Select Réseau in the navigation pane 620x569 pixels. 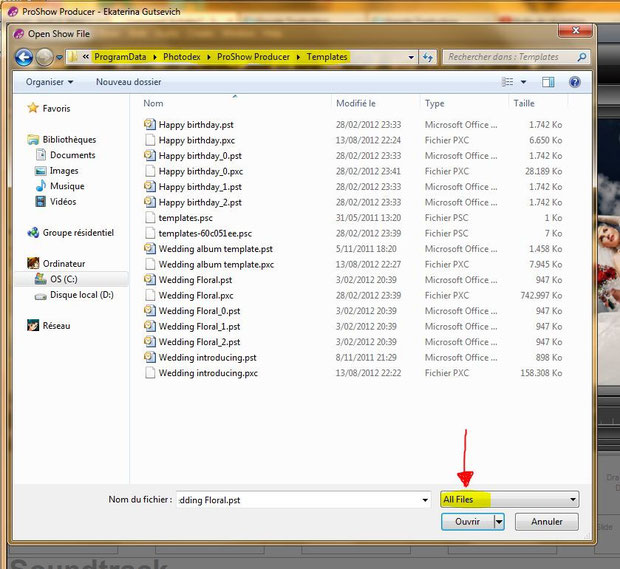point(56,326)
